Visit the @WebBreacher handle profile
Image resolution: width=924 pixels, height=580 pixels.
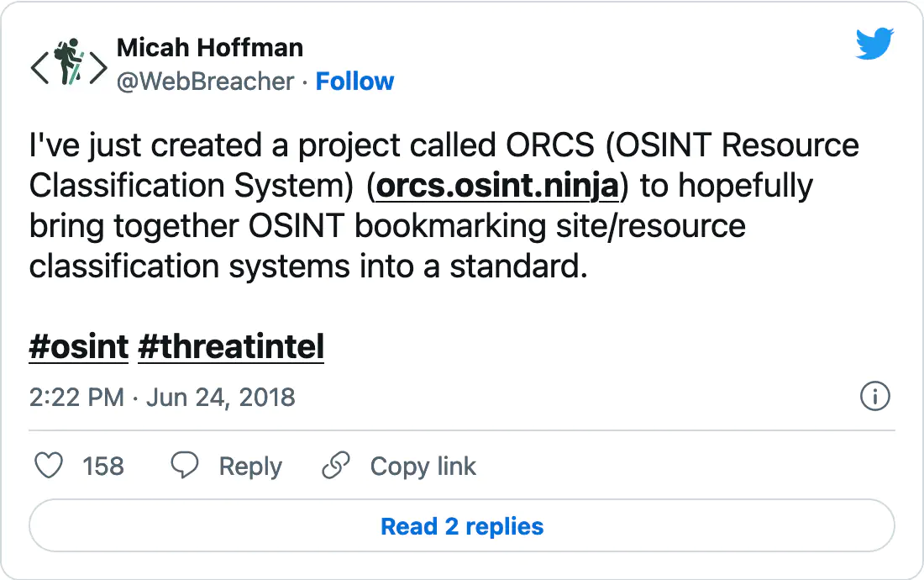pos(205,82)
